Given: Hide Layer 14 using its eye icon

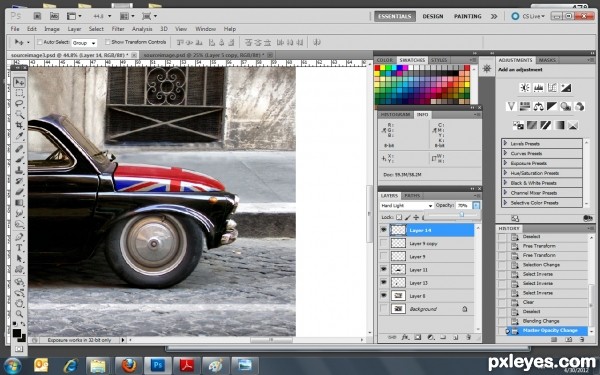Looking at the screenshot, I should click(383, 230).
